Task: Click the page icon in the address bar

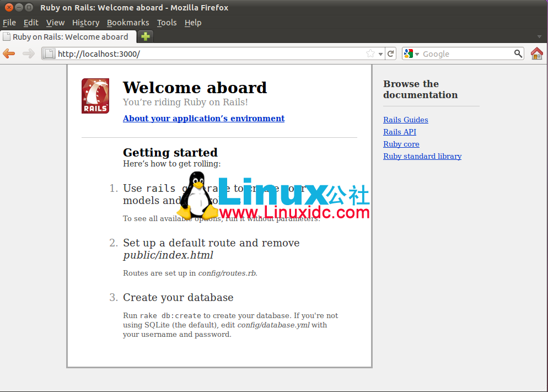Action: (50, 53)
